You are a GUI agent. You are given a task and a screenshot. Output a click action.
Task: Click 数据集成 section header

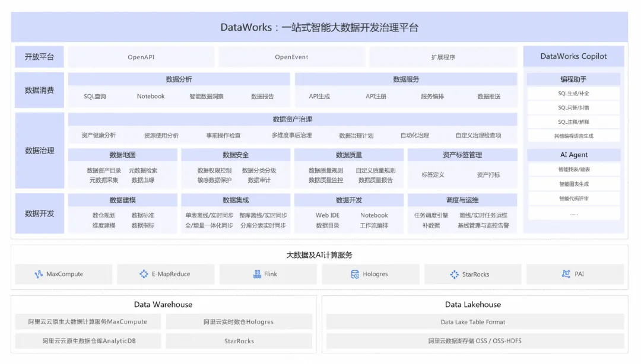pyautogui.click(x=236, y=200)
